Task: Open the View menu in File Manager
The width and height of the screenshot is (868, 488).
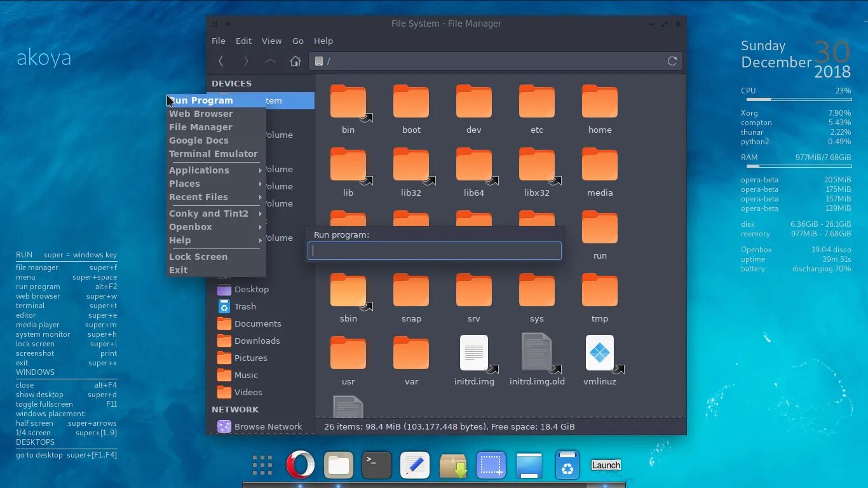Action: click(x=271, y=41)
